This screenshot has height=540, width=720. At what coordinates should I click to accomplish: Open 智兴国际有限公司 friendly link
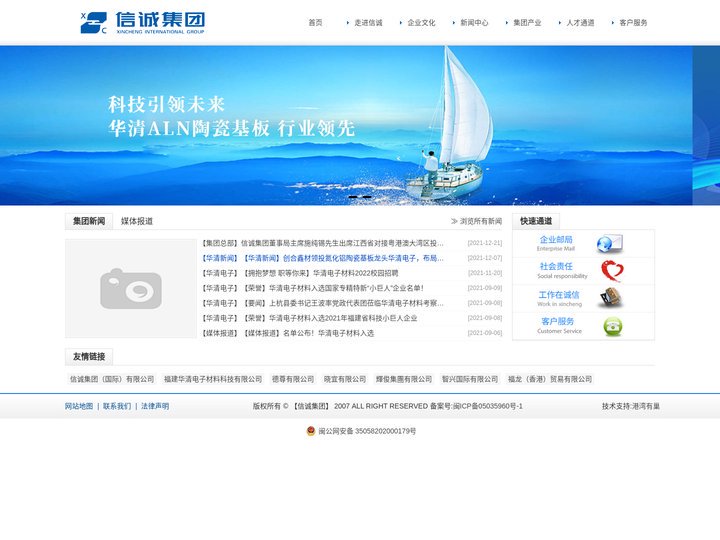coord(470,379)
